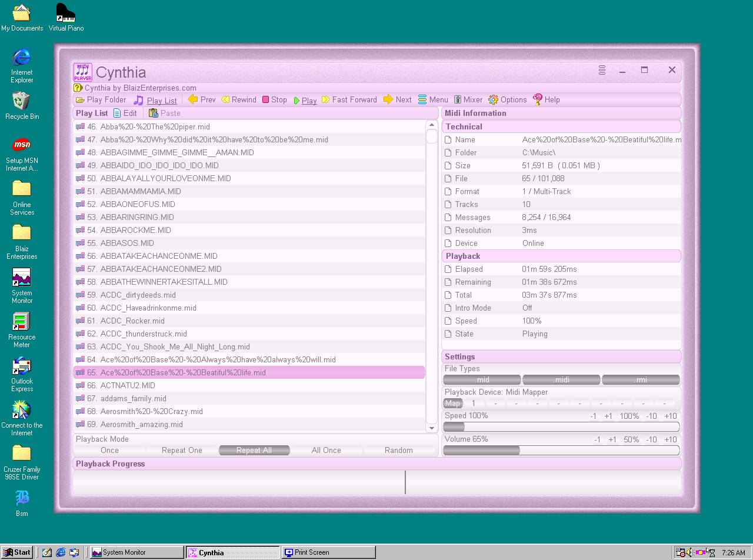Open the Recycle Bin desktop icon
753x560 pixels.
tap(22, 106)
